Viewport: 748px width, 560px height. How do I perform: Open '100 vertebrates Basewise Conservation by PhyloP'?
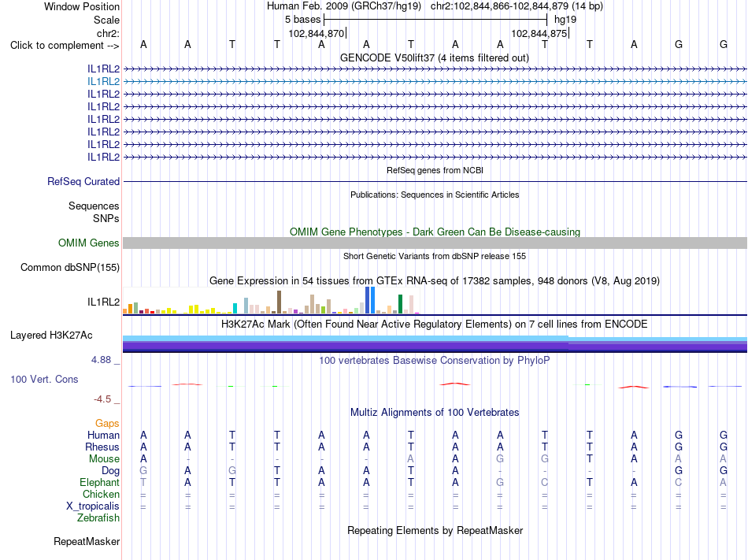[435, 360]
